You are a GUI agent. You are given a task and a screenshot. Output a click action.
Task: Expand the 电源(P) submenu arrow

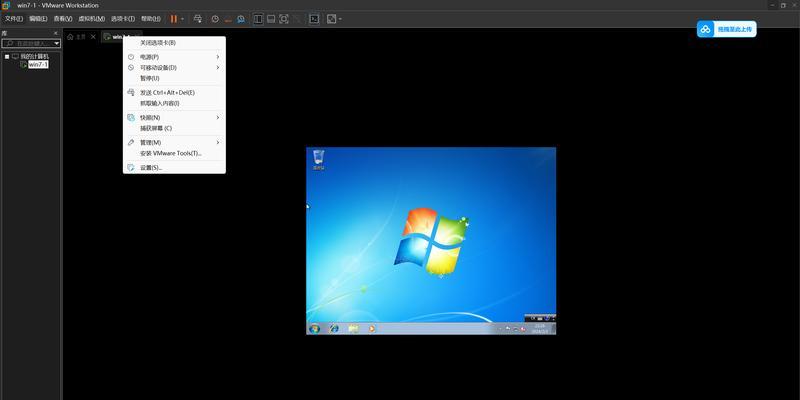click(x=218, y=57)
